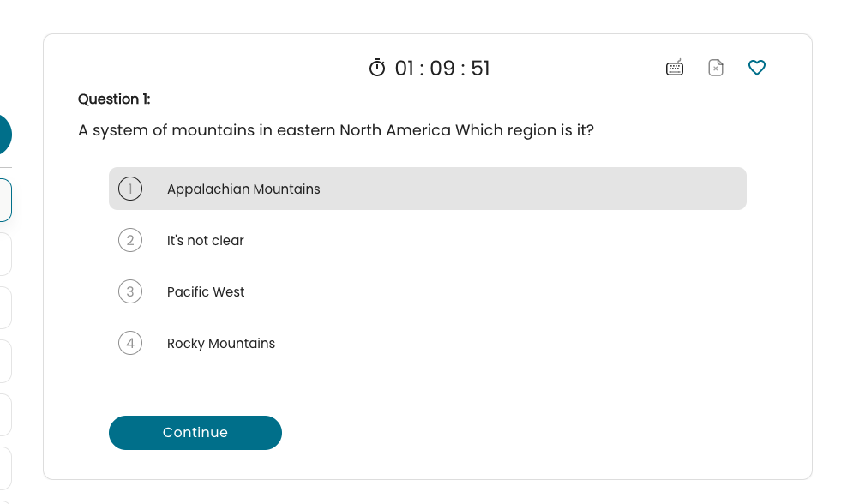Click the stopwatch icon beside the timer
This screenshot has height=504, width=859.
click(x=377, y=68)
